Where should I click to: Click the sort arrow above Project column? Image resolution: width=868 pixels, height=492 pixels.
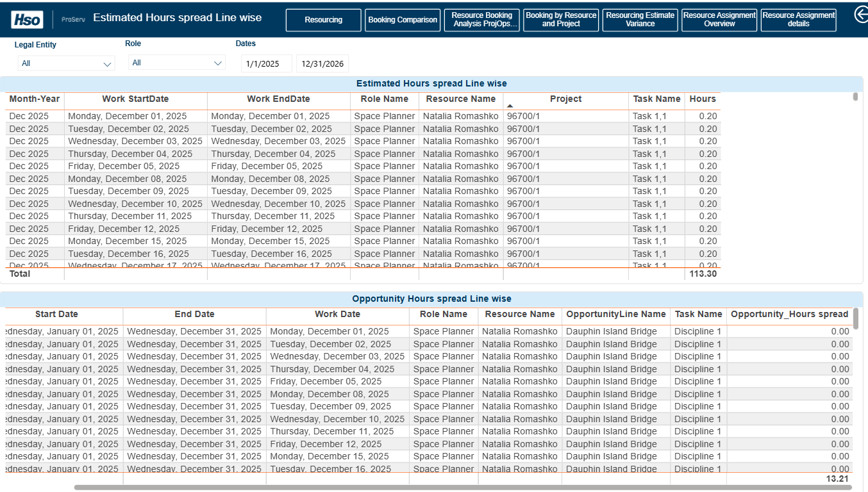click(510, 106)
